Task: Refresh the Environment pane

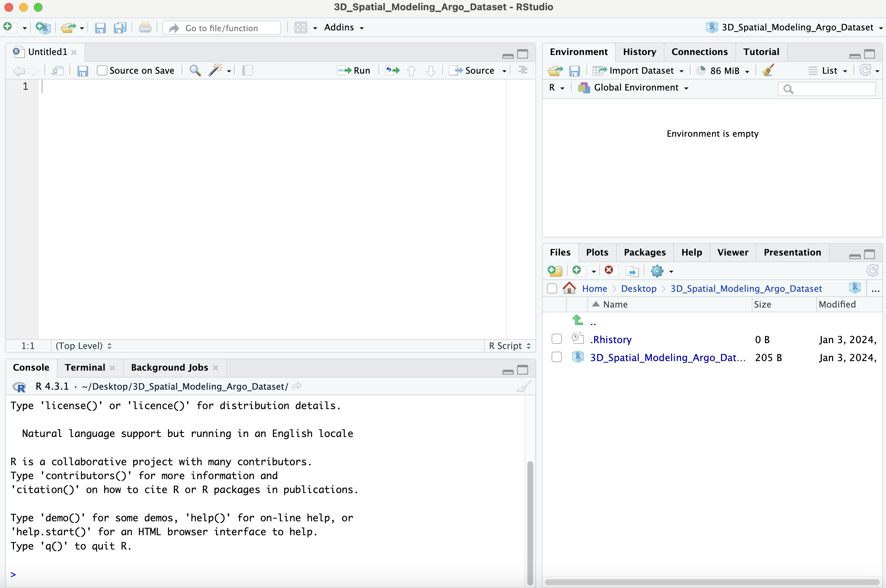Action: pos(865,70)
